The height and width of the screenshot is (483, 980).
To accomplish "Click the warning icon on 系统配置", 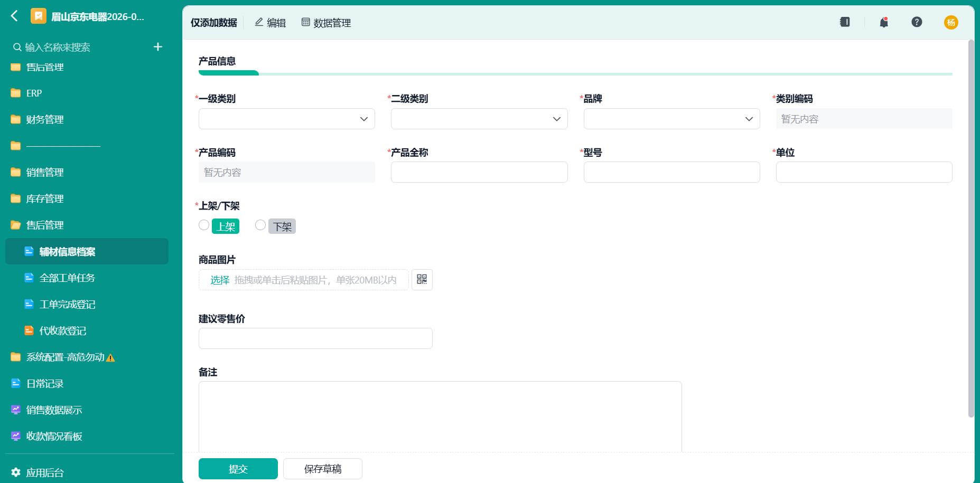I will pos(110,358).
